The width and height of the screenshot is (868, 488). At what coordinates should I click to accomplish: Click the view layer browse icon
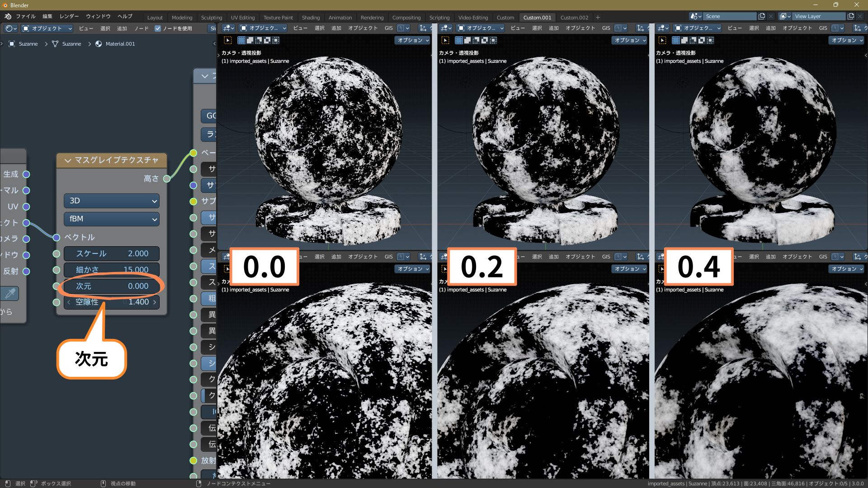point(785,16)
